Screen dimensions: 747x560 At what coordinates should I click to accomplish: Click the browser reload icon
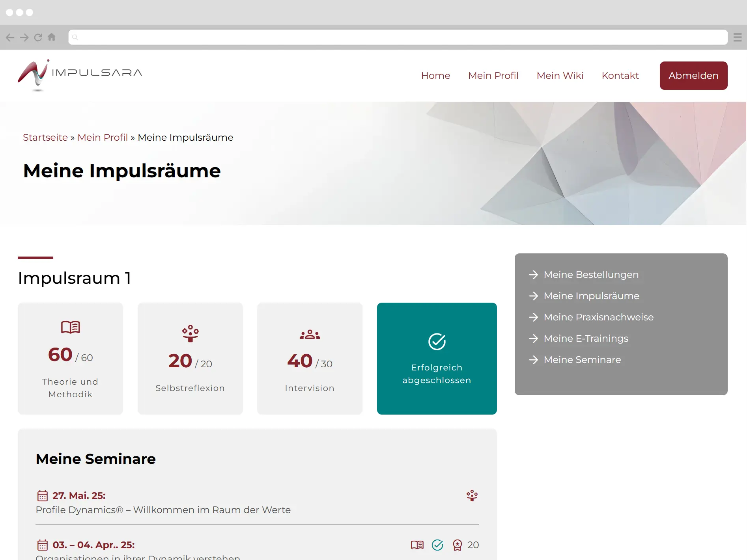pyautogui.click(x=38, y=37)
